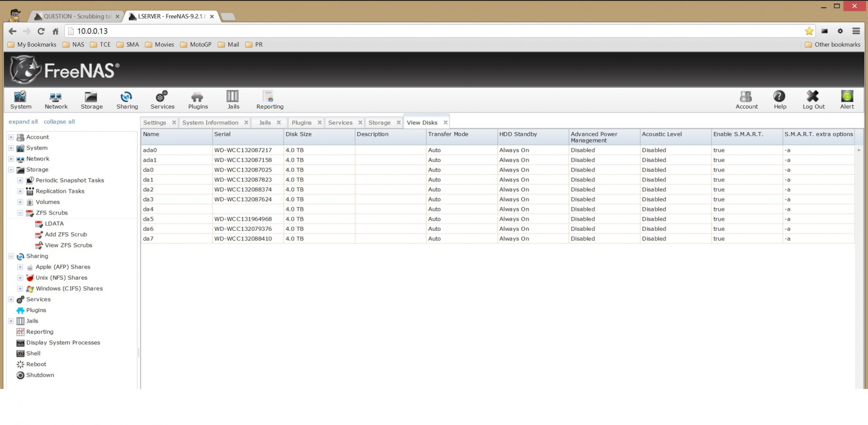Close the View Disks tab
Image resolution: width=868 pixels, height=425 pixels.
[x=445, y=123]
